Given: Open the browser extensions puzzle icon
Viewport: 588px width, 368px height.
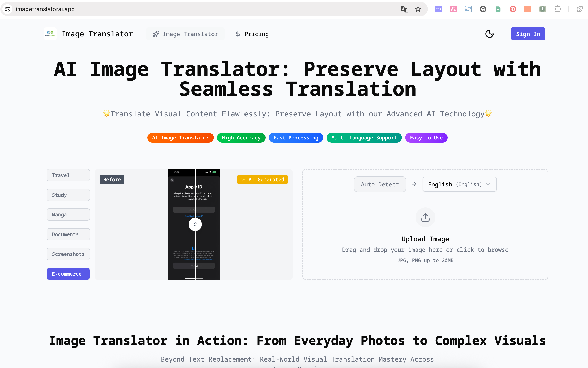Looking at the screenshot, I should tap(557, 9).
